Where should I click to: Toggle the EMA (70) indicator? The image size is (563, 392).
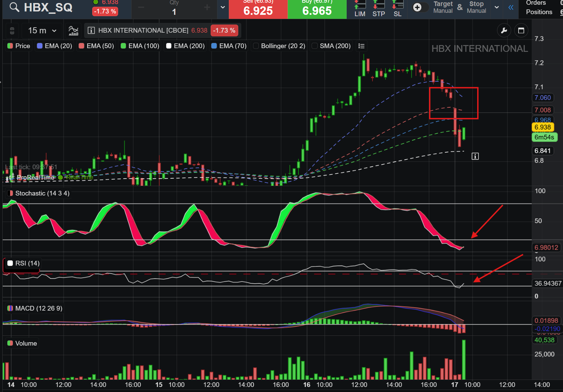[x=229, y=46]
